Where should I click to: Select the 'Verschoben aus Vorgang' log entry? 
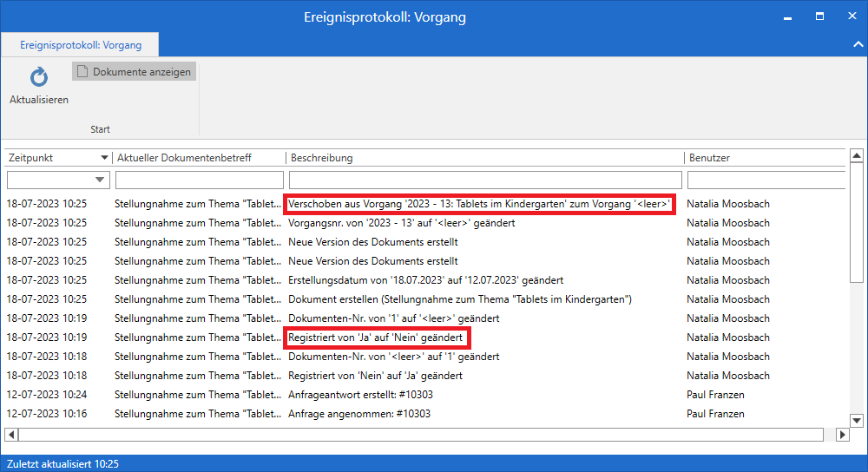pos(480,204)
